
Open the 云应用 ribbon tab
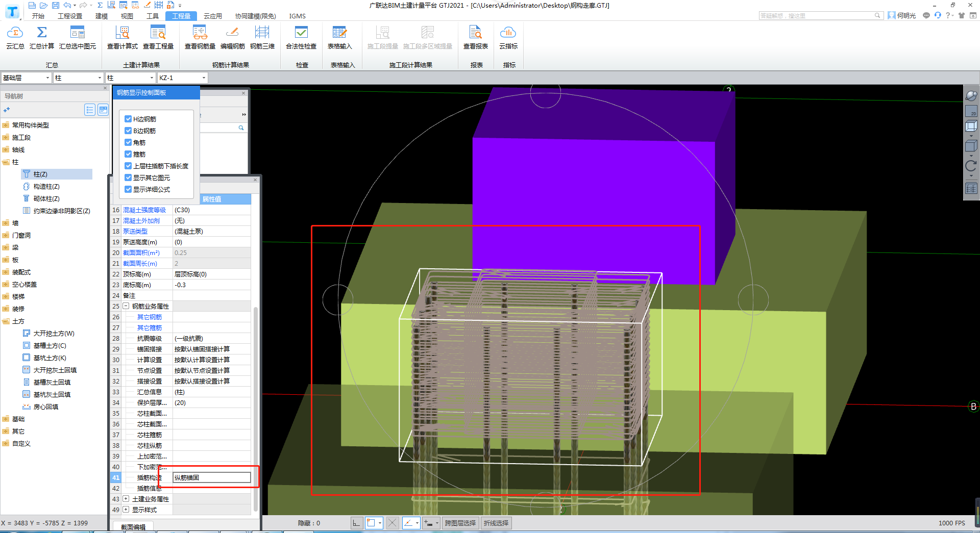coord(213,16)
